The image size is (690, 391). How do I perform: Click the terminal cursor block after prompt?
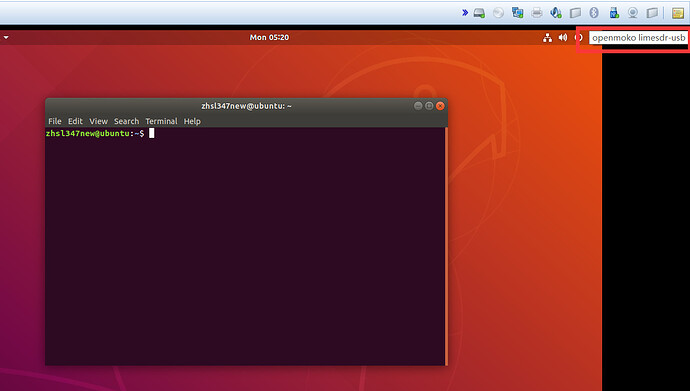pos(151,133)
